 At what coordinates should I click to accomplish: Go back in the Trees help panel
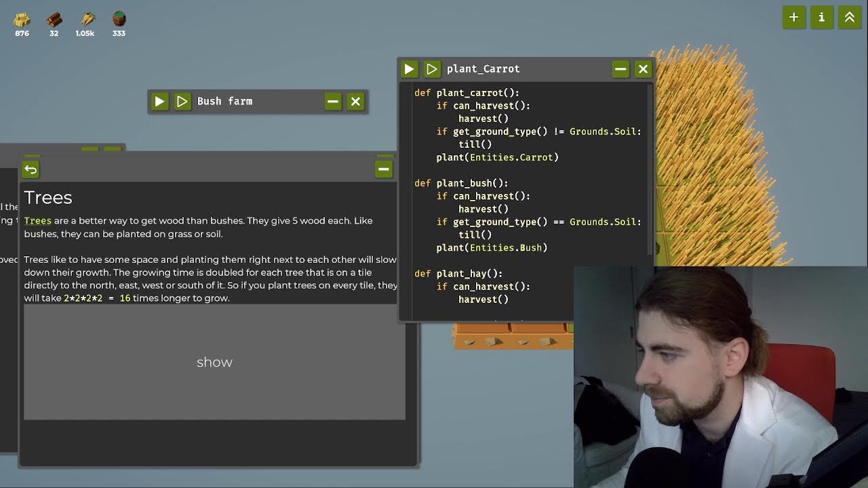(x=31, y=169)
